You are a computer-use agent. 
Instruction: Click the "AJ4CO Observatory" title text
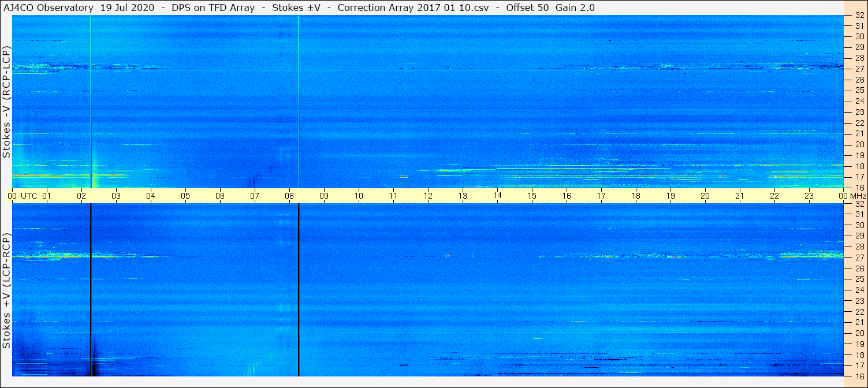pos(49,8)
